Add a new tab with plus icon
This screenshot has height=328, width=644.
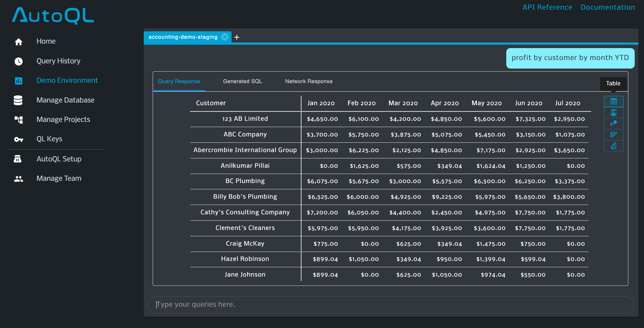coord(237,37)
